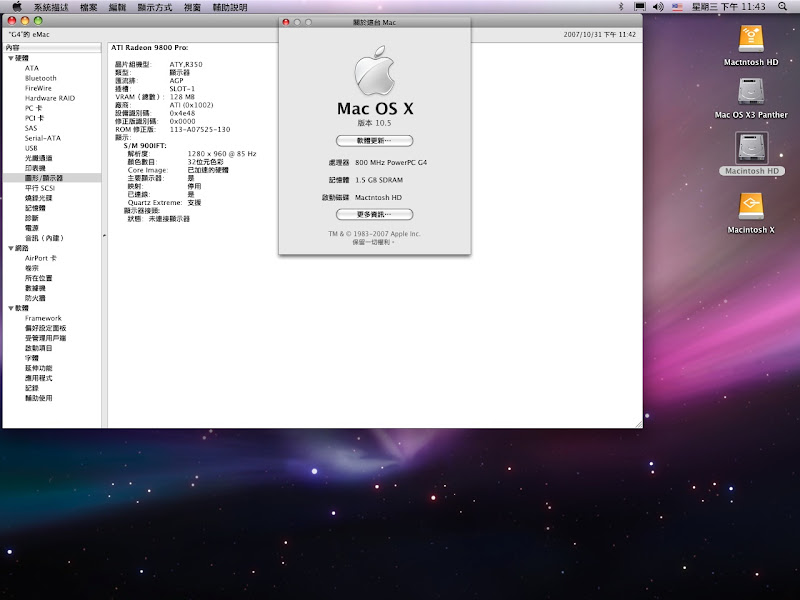Click the 版本 10.5 version text
The image size is (800, 600).
click(x=374, y=123)
